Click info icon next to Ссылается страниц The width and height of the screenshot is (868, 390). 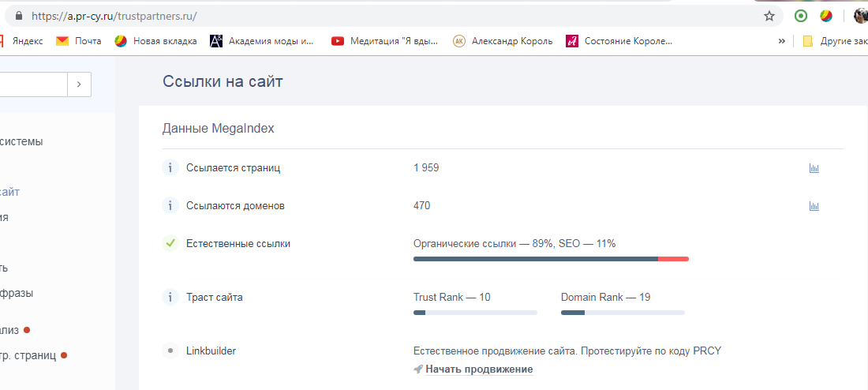click(x=170, y=168)
